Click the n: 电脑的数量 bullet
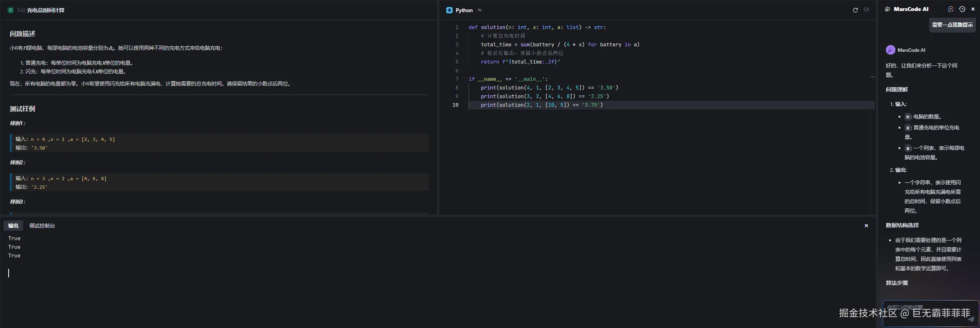The image size is (980, 328). (923, 117)
